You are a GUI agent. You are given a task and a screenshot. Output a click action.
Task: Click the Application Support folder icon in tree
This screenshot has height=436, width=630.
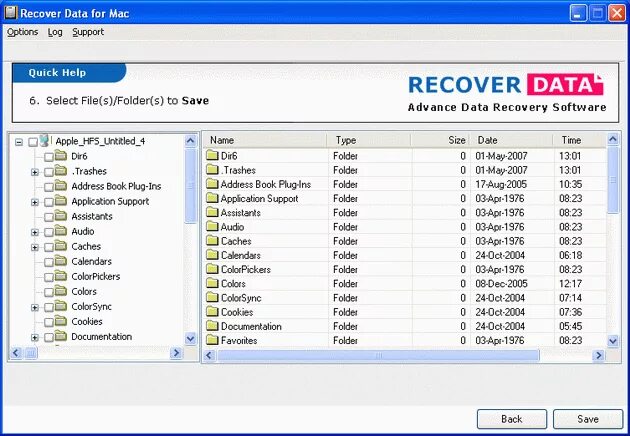[x=61, y=201]
